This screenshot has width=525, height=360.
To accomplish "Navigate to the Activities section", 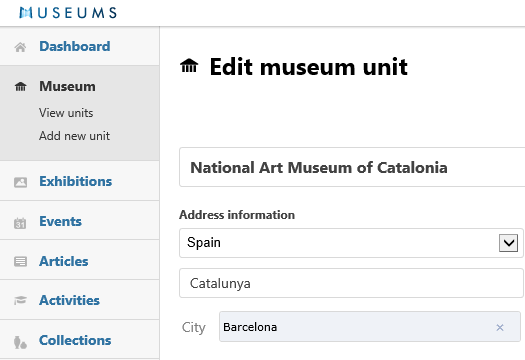I will (69, 300).
